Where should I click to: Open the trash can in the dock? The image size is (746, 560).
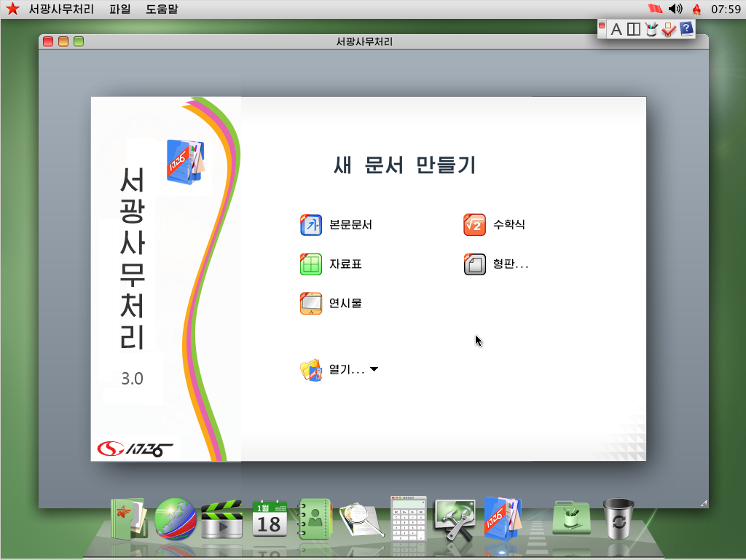(617, 517)
